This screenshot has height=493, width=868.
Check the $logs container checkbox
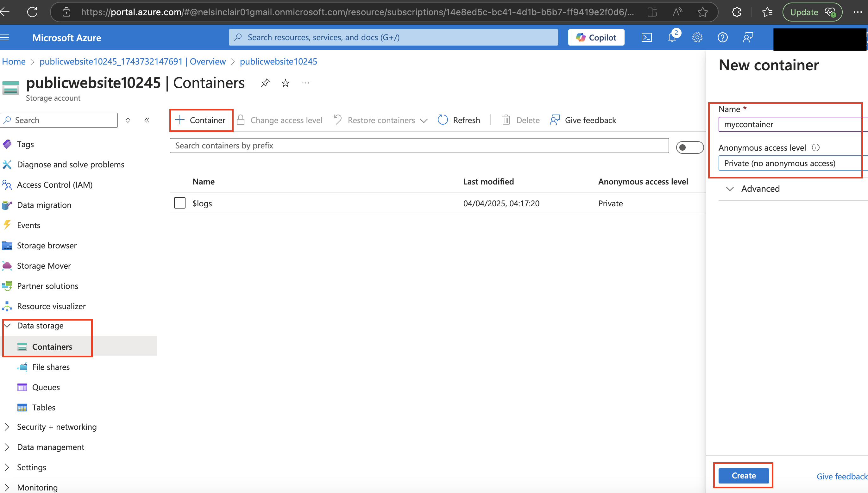(x=179, y=203)
